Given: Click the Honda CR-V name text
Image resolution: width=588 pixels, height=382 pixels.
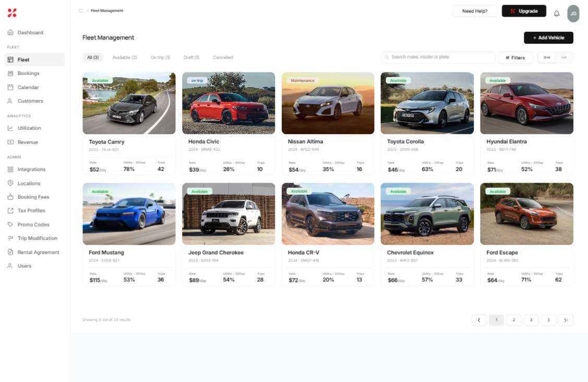Looking at the screenshot, I should click(303, 253).
